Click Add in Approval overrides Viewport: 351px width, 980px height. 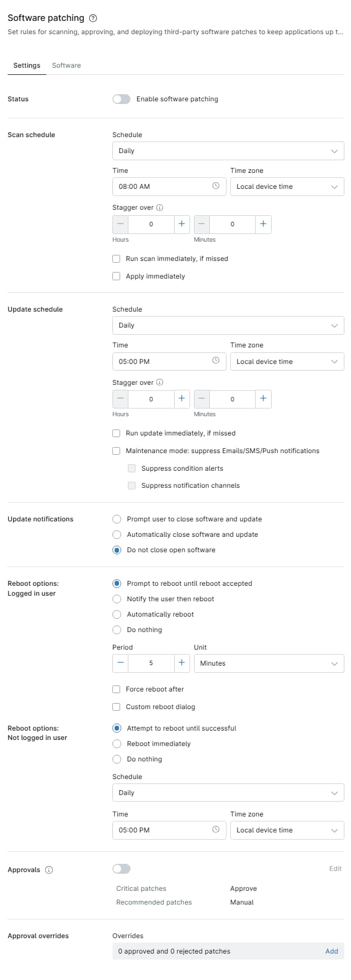click(x=332, y=951)
